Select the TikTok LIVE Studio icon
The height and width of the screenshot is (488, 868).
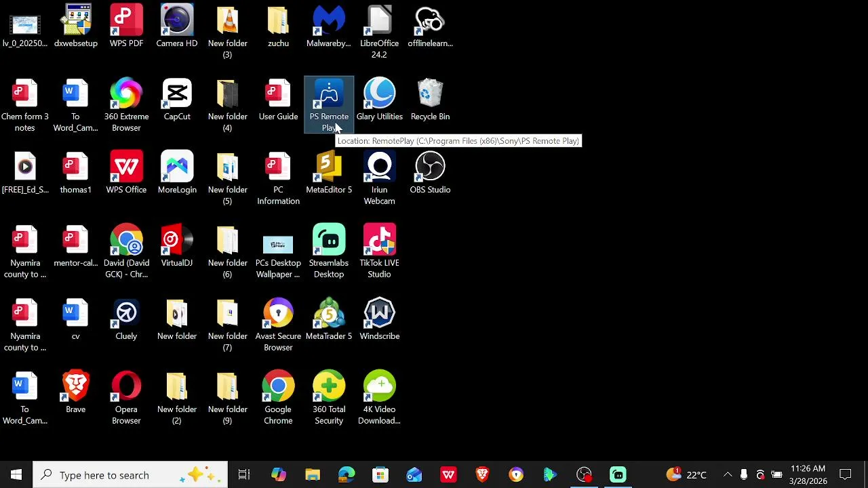379,251
